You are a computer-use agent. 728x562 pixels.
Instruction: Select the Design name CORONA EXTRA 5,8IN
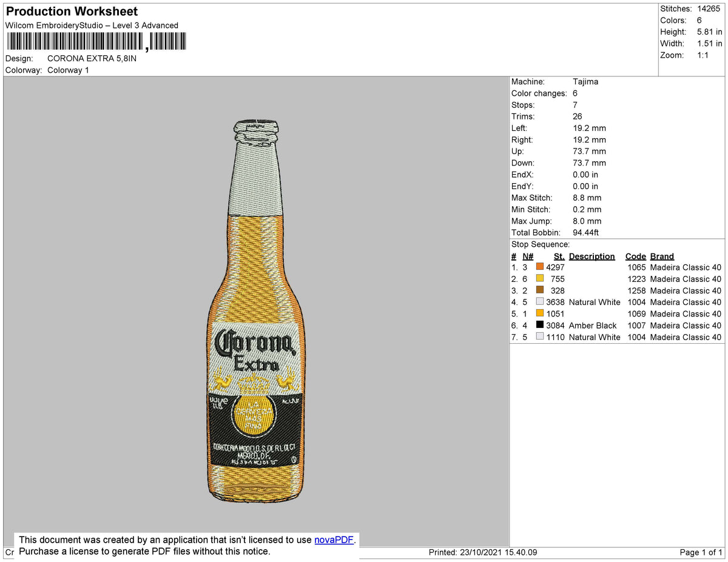click(92, 58)
